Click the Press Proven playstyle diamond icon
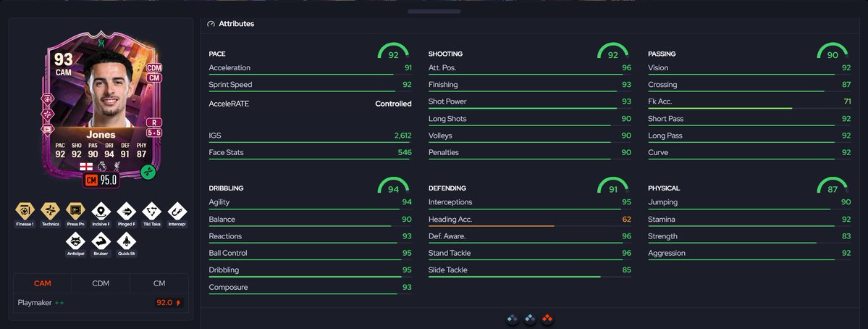 75,211
